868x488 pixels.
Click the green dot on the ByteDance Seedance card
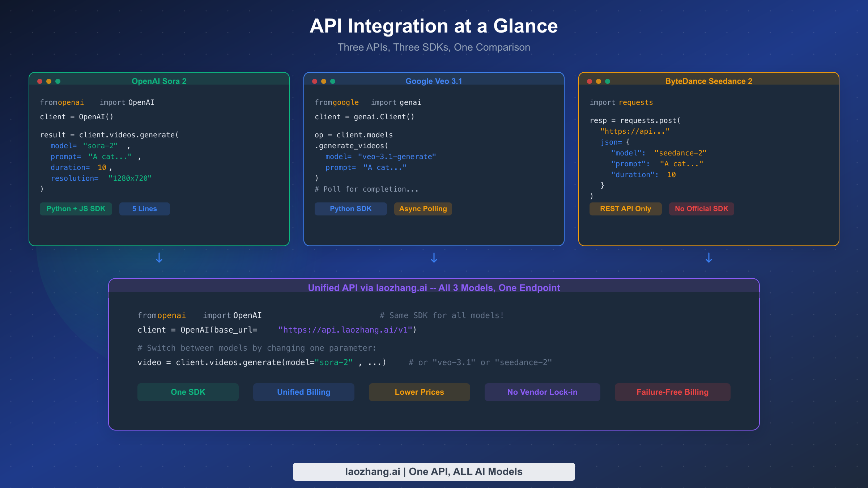tap(608, 81)
